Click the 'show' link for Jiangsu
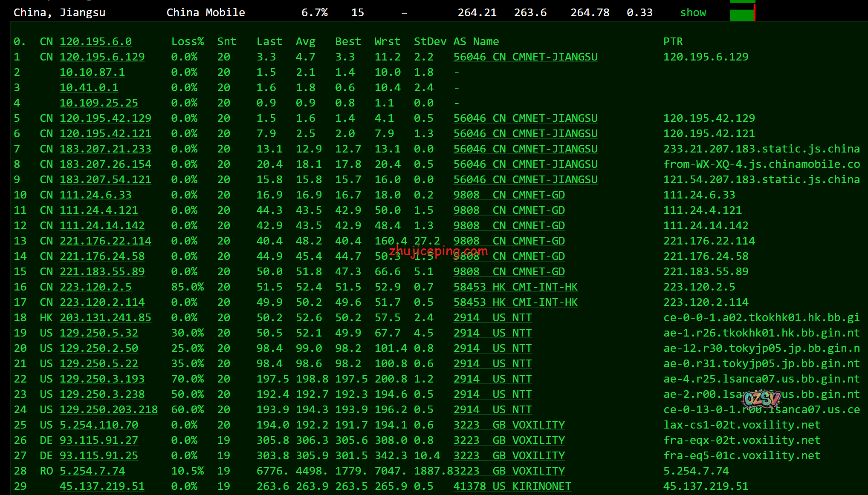The height and width of the screenshot is (495, 868). (693, 13)
